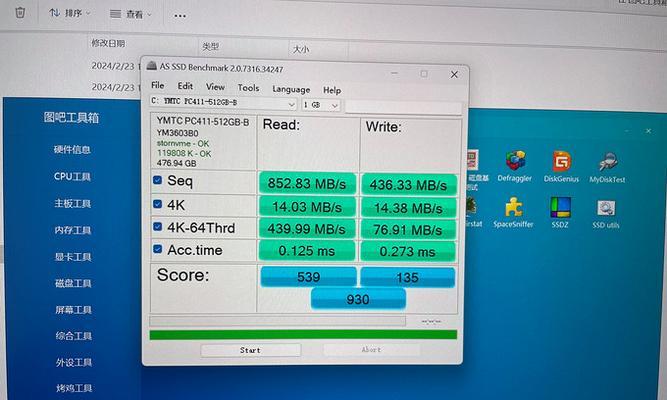Viewport: 667px width, 400px height.
Task: Open the File menu
Action: coord(157,85)
